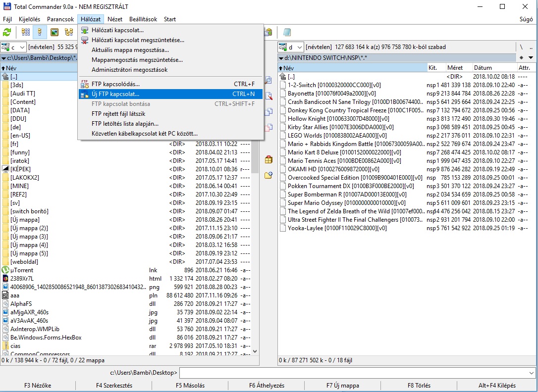The width and height of the screenshot is (538, 392).
Task: Toggle the full details view toolbar icon
Action: (40, 32)
